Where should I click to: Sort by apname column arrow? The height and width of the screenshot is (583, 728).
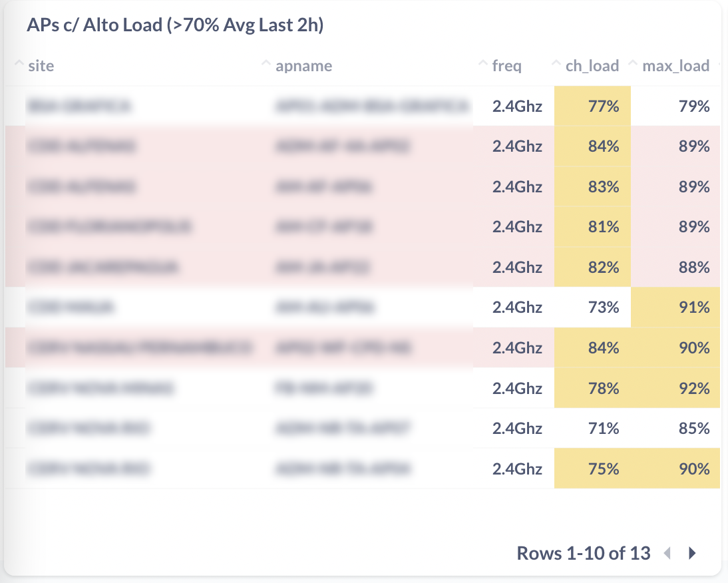tap(266, 63)
